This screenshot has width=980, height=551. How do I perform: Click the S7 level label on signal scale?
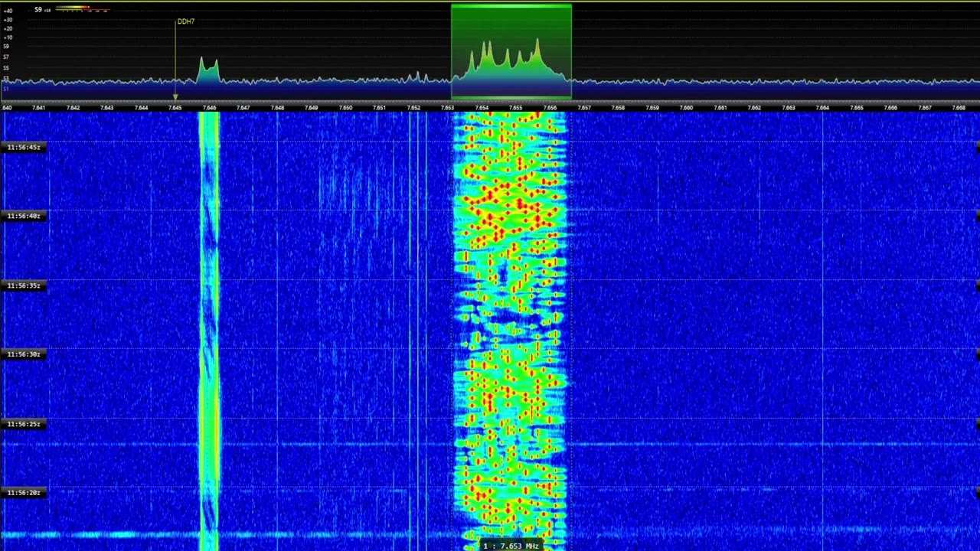[6, 57]
